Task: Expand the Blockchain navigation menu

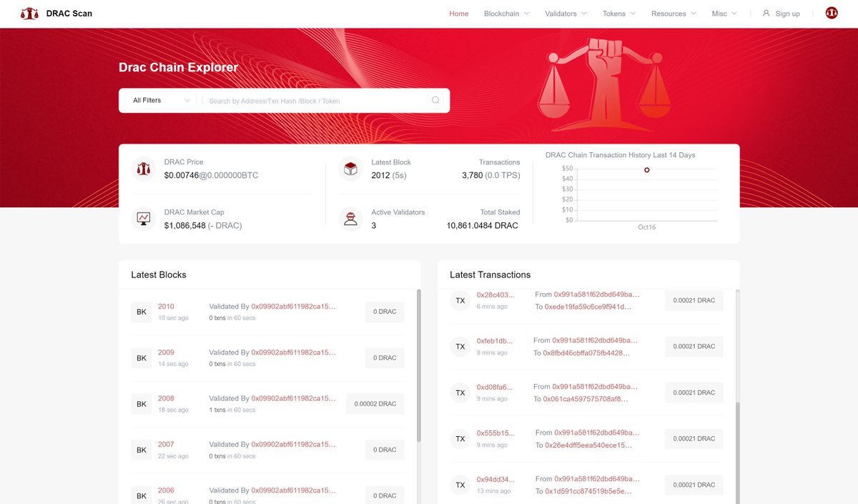Action: point(506,13)
